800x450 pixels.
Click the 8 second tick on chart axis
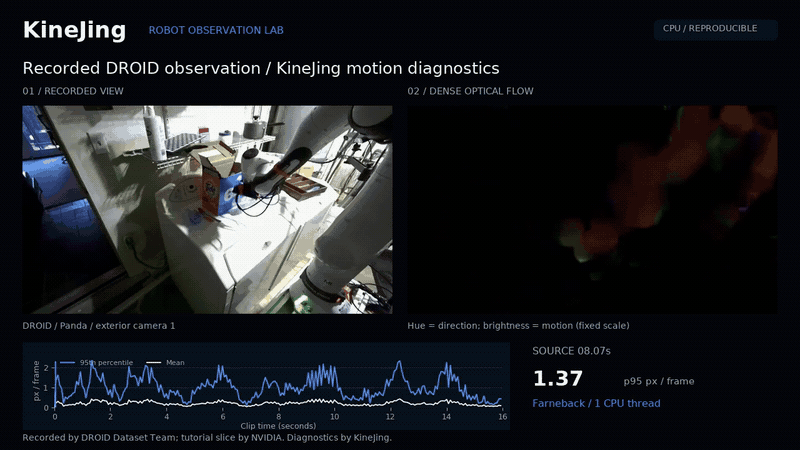[x=279, y=416]
